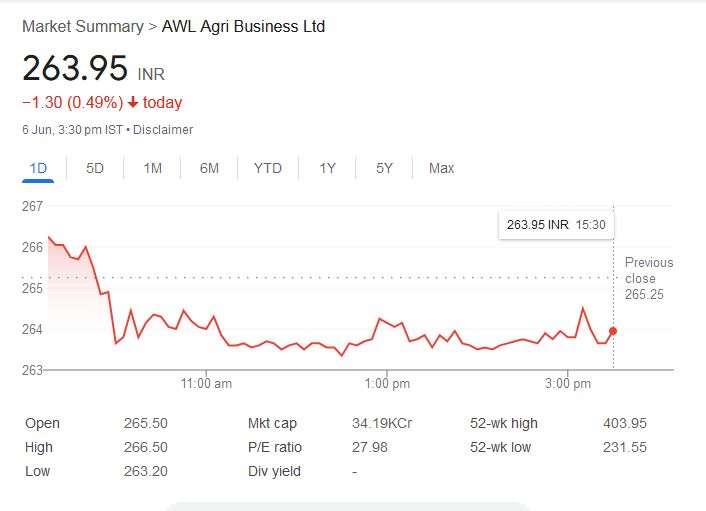Open the 5Y price chart tab
The height and width of the screenshot is (511, 706).
(x=384, y=168)
